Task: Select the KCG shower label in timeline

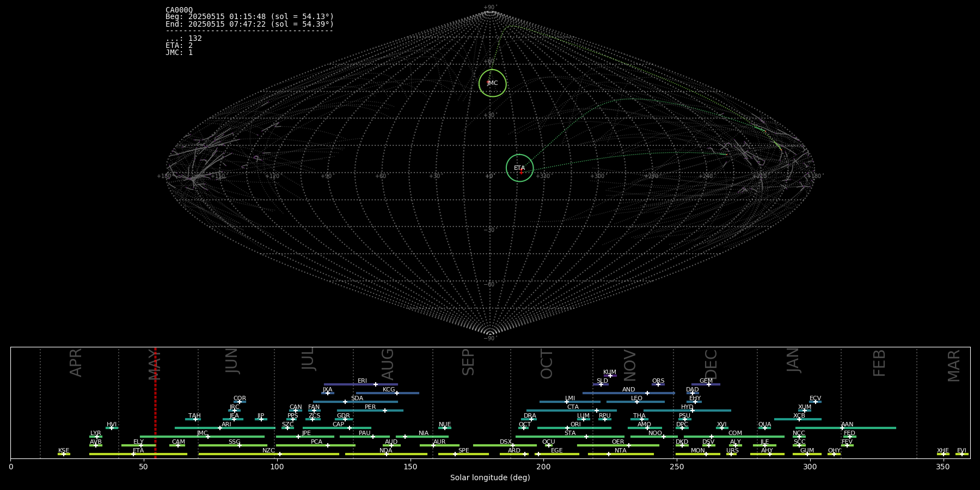Action: click(389, 389)
